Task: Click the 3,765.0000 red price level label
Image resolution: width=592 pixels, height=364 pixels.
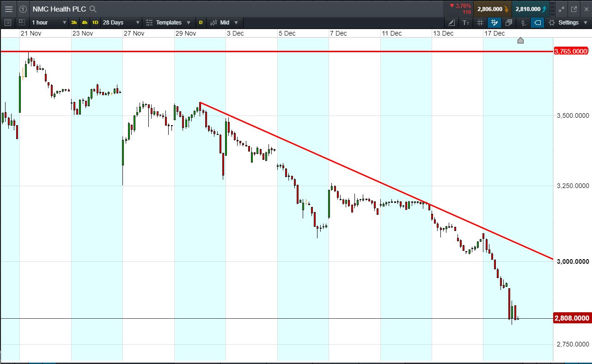Action: 571,51
